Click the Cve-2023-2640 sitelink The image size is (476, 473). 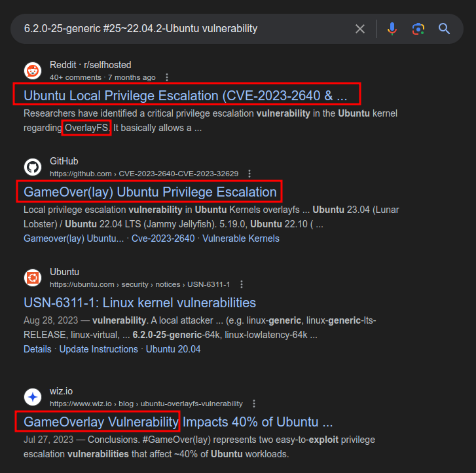(x=163, y=238)
